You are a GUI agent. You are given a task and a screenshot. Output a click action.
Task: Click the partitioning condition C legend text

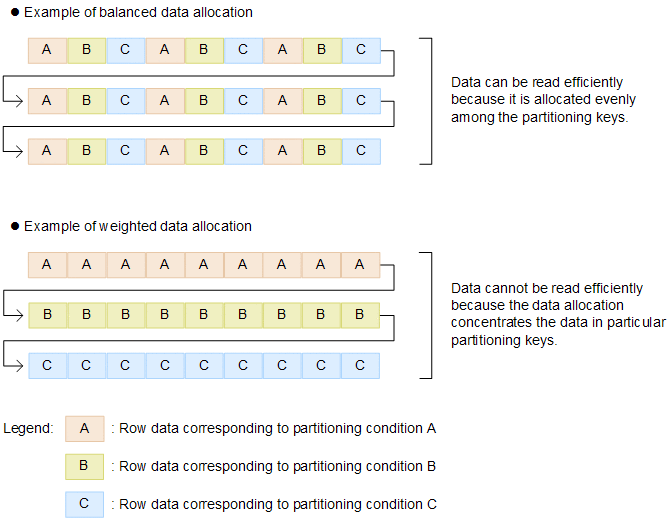(274, 504)
